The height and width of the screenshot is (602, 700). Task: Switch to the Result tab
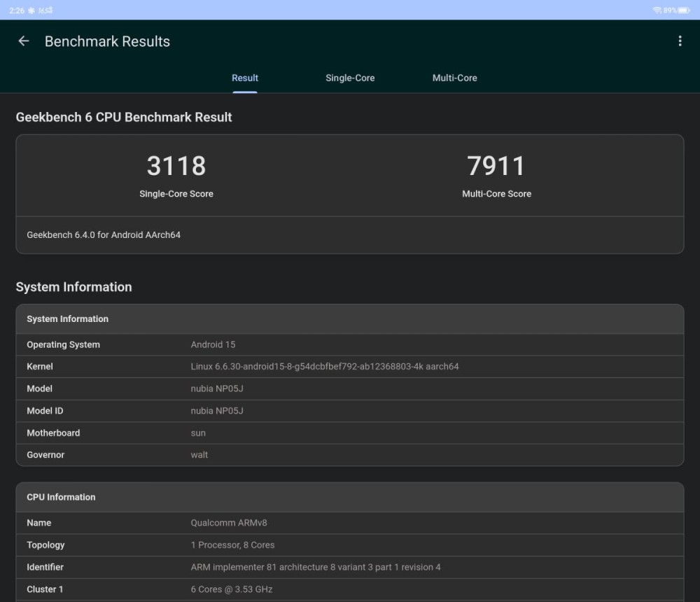244,78
